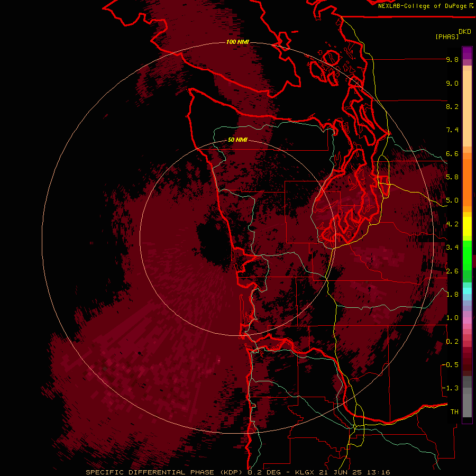This screenshot has width=476, height=476.
Task: Click the -1.3 value on the color scale
Action: click(451, 388)
